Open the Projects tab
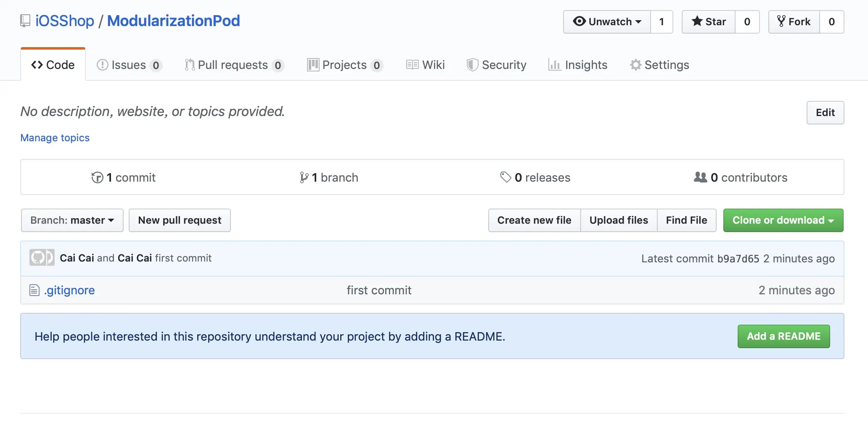This screenshot has height=423, width=868. click(x=344, y=65)
